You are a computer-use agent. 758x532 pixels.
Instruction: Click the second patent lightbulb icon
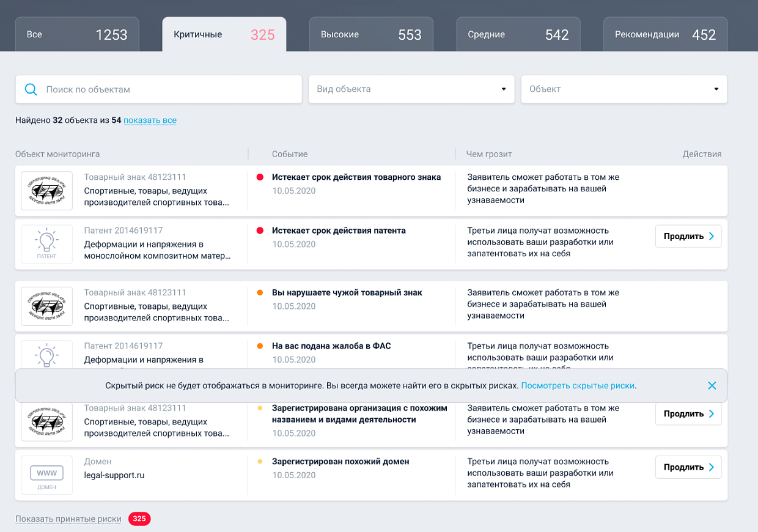click(x=46, y=353)
